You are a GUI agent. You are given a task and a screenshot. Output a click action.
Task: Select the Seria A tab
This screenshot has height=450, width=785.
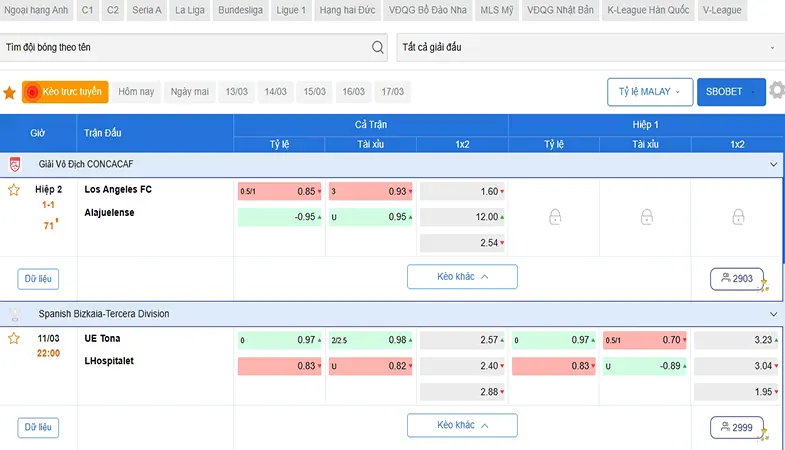(x=147, y=10)
